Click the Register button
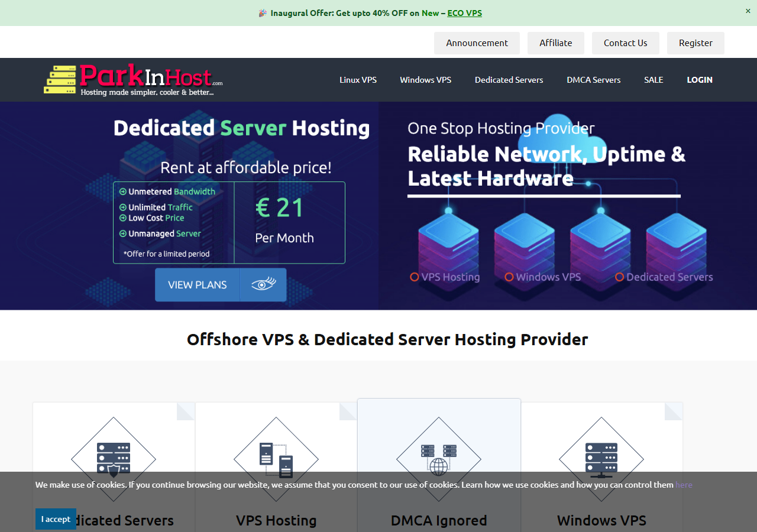This screenshot has height=532, width=757. (695, 43)
